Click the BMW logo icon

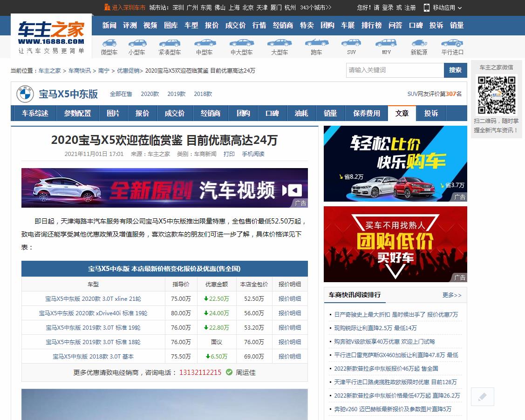click(x=25, y=94)
